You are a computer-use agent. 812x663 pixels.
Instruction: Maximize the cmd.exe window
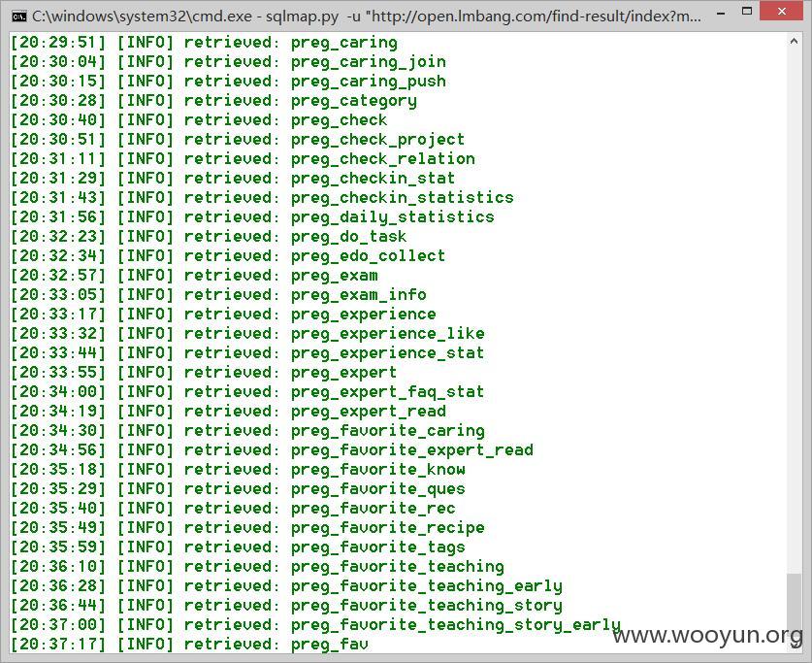pyautogui.click(x=747, y=11)
